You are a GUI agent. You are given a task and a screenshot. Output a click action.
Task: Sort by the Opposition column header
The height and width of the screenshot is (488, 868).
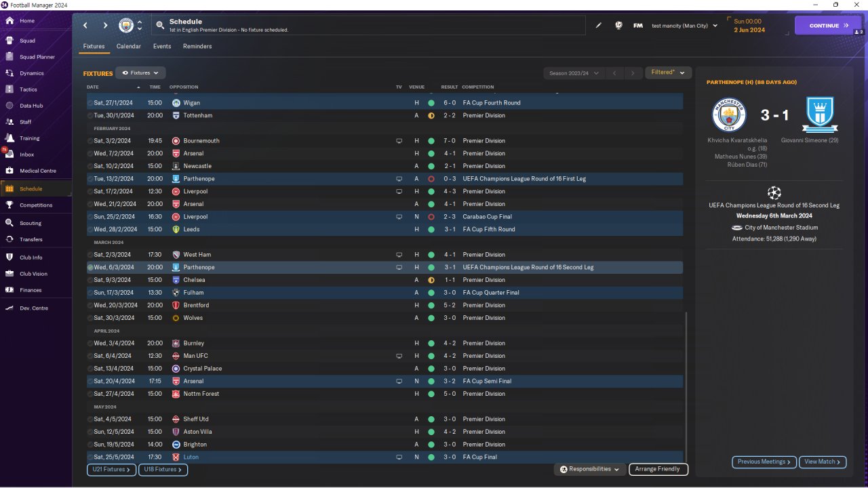[184, 87]
